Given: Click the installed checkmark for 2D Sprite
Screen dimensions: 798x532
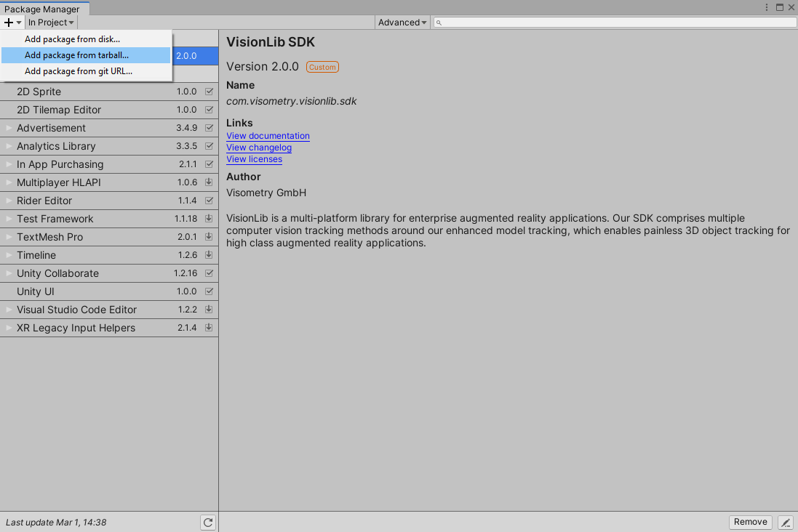Looking at the screenshot, I should (209, 92).
